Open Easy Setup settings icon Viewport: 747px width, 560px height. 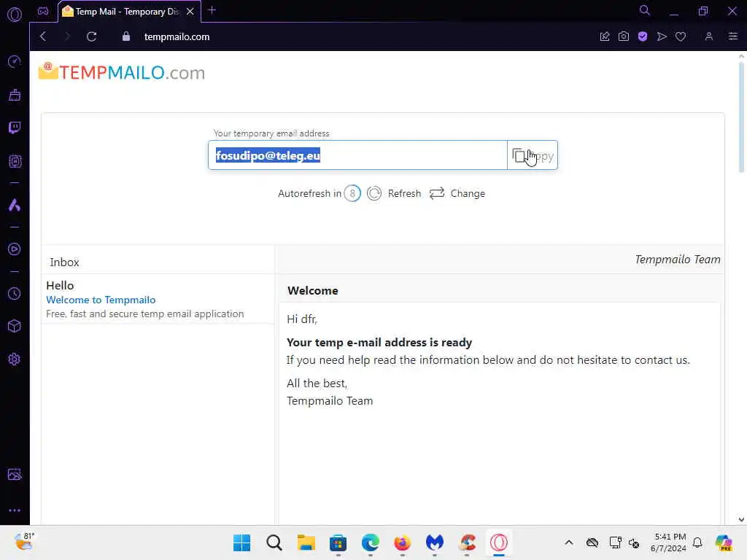click(732, 36)
